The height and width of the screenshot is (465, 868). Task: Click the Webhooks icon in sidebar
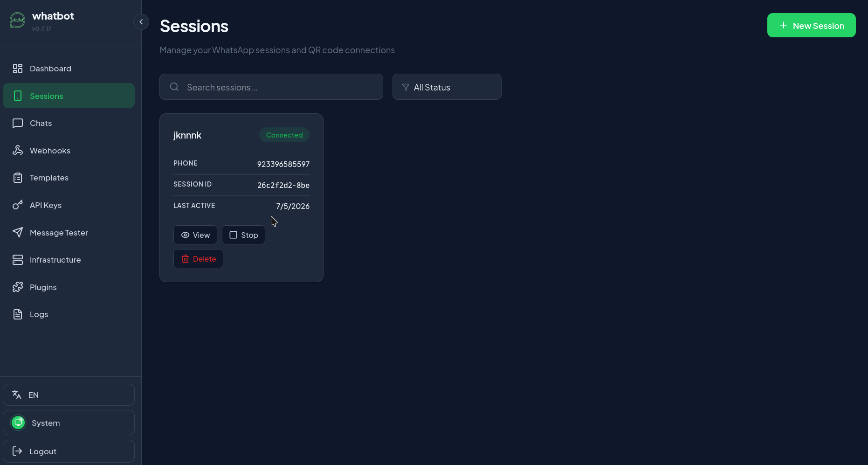coord(18,150)
